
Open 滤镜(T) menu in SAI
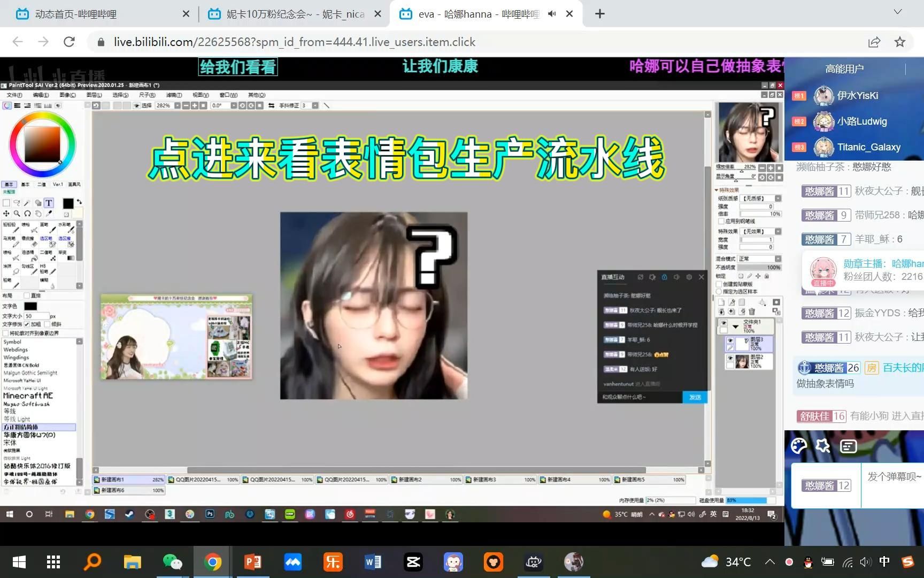click(174, 95)
